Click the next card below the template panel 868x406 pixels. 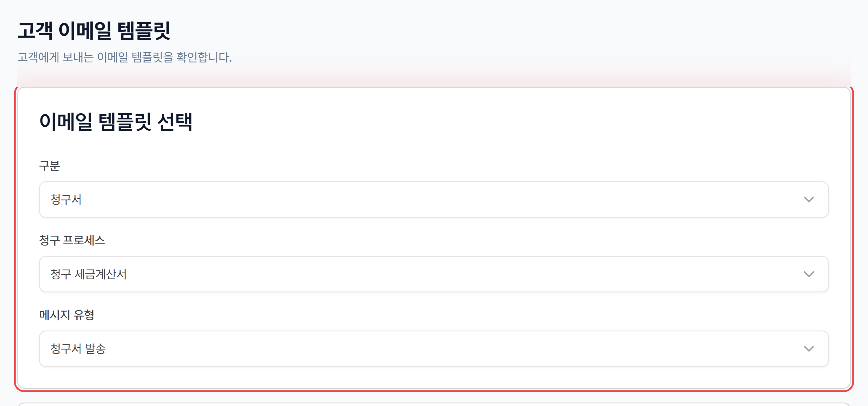[x=434, y=404]
